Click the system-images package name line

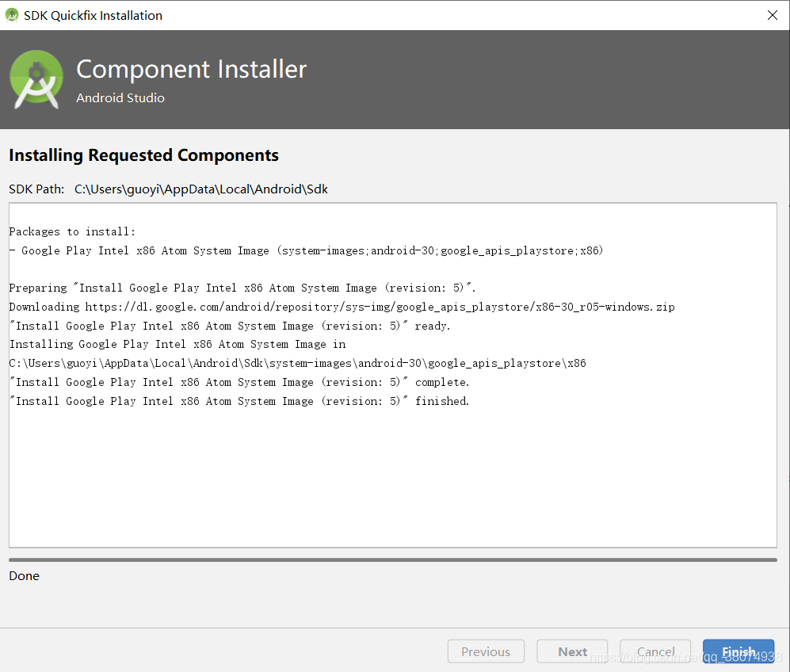pyautogui.click(x=307, y=250)
